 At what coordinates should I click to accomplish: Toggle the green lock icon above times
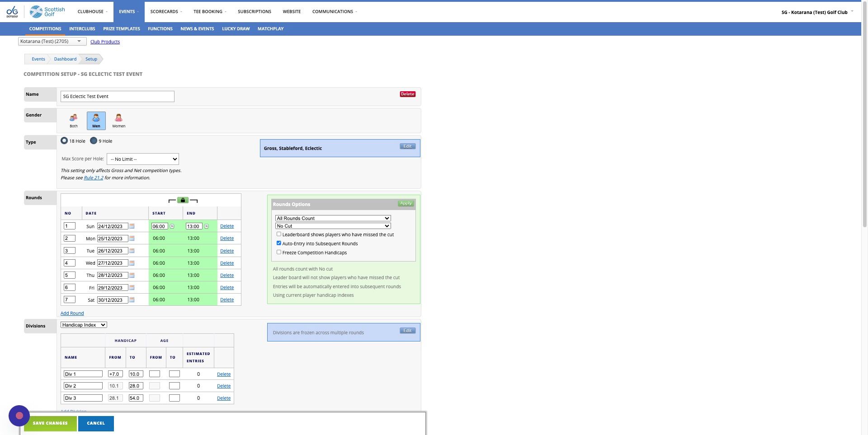click(x=183, y=200)
